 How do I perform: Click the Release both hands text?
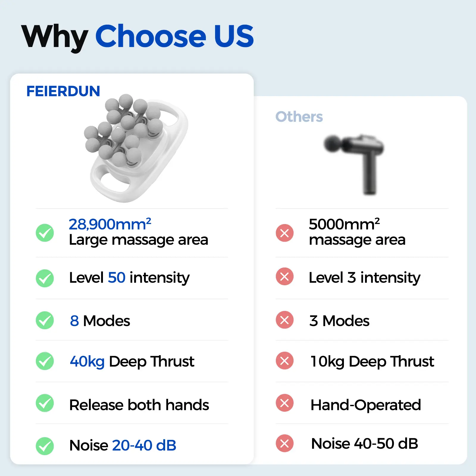(x=139, y=405)
